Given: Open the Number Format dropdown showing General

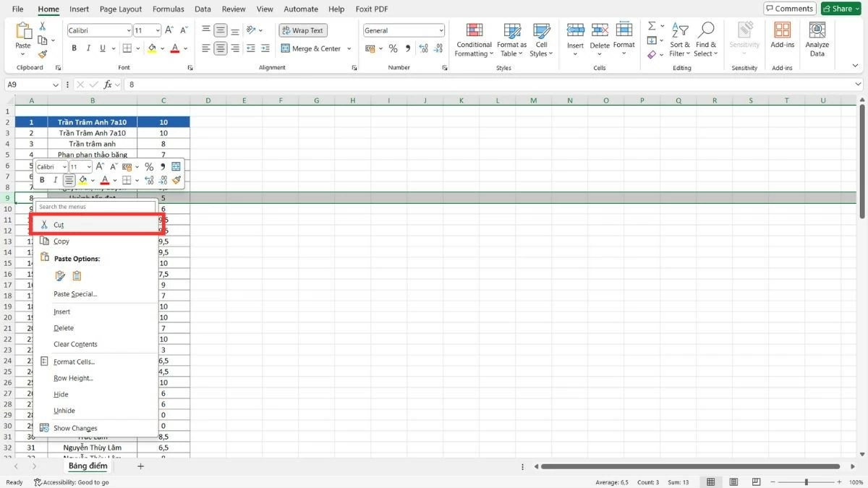Looking at the screenshot, I should (x=403, y=30).
